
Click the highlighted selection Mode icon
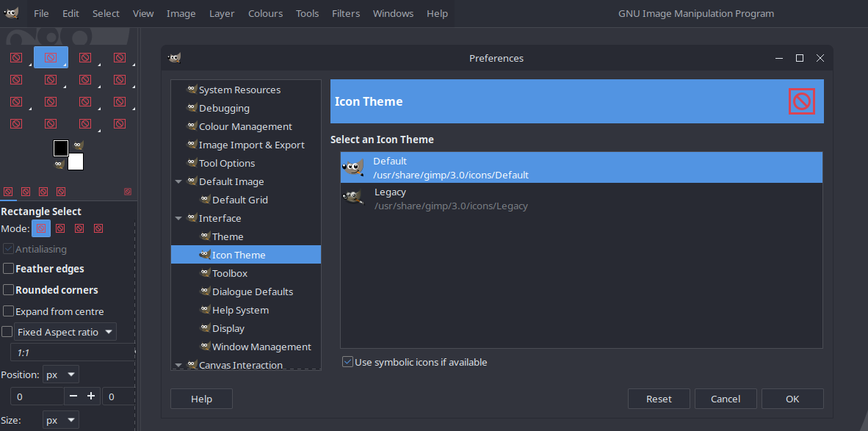click(x=41, y=229)
